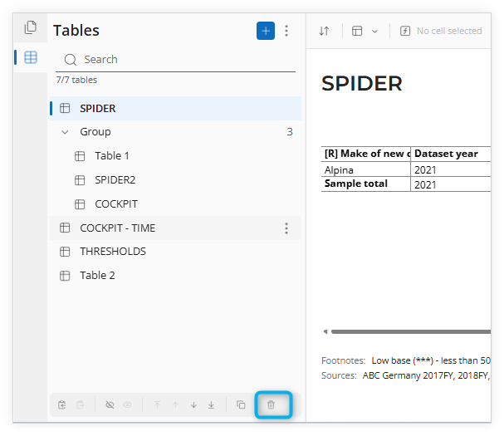The height and width of the screenshot is (436, 504).
Task: Open the pages icon in left sidebar
Action: click(x=31, y=27)
